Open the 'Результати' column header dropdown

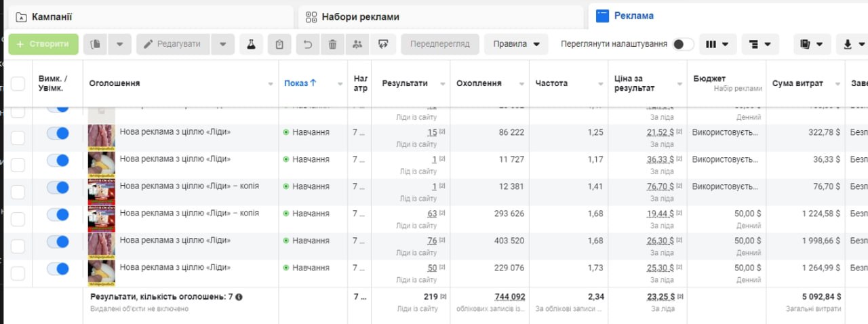[x=443, y=84]
